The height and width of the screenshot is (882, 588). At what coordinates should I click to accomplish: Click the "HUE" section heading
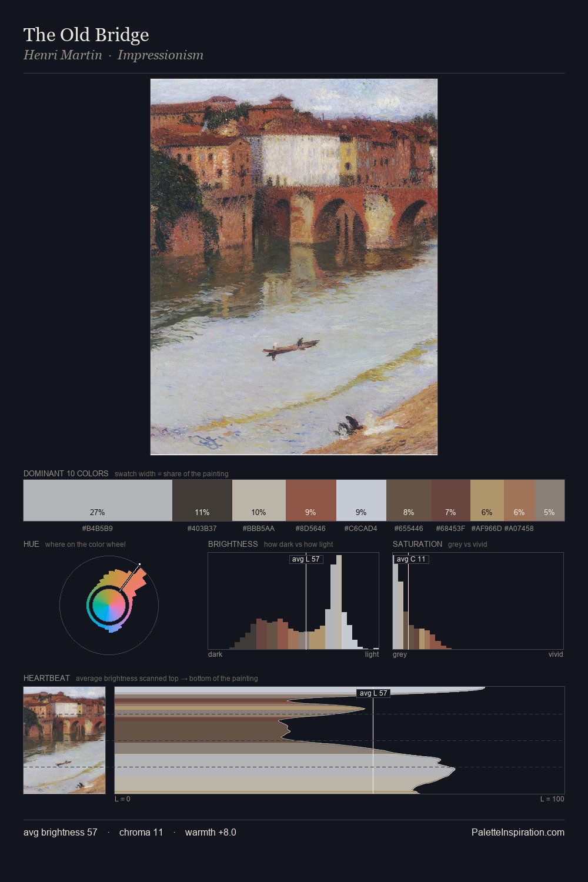pos(31,544)
